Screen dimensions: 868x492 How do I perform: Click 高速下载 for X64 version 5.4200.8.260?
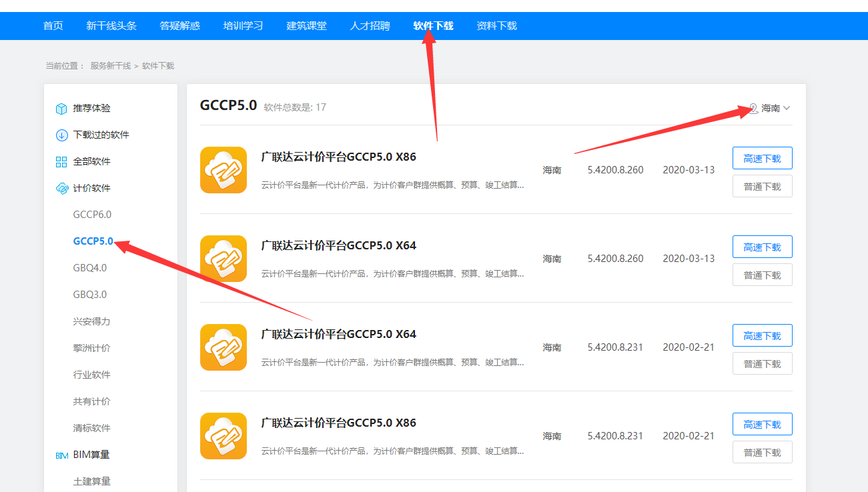point(763,247)
